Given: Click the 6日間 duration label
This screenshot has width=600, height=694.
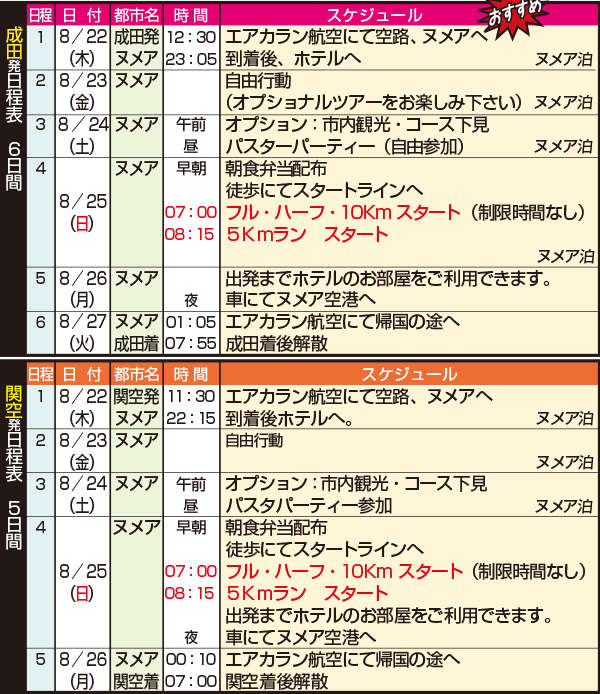Looking at the screenshot, I should coord(14,166).
